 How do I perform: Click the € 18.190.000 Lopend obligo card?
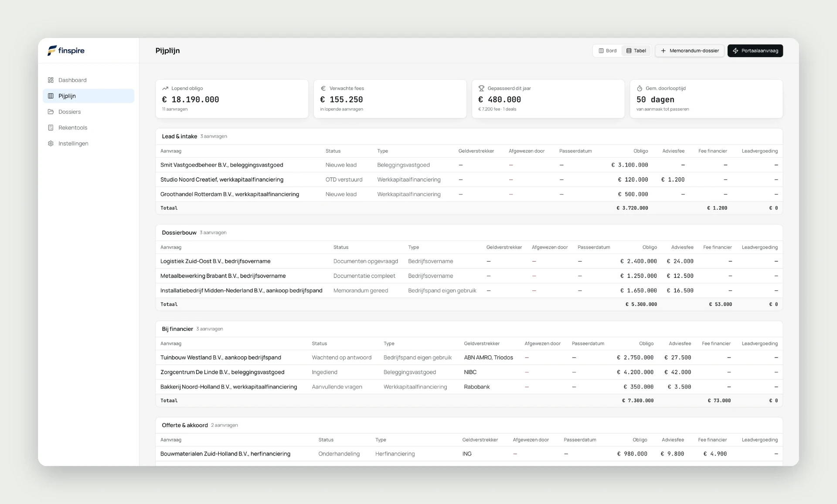click(232, 99)
